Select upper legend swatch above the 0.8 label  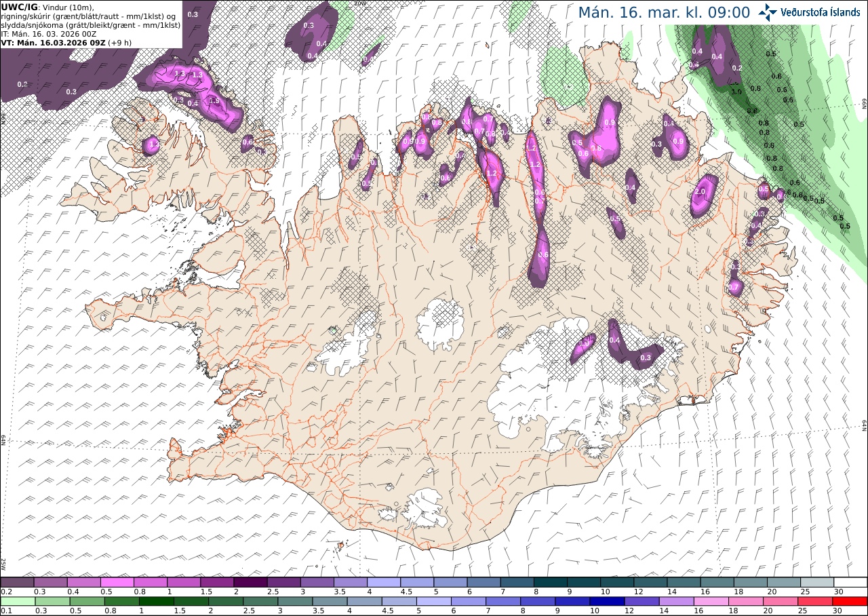[150, 582]
